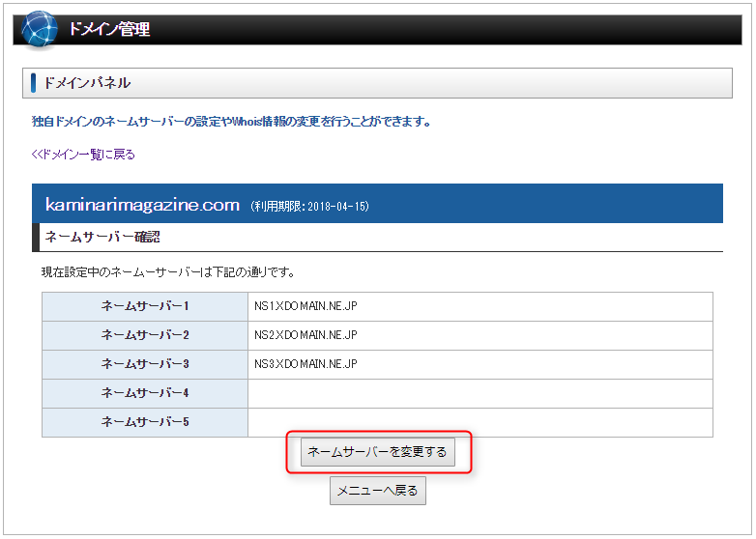Select the NS3.XDOMAIN.NE.JP value

click(305, 364)
